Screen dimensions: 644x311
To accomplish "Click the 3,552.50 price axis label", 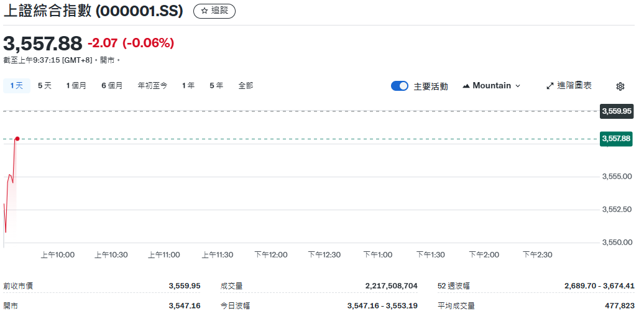I will (617, 210).
